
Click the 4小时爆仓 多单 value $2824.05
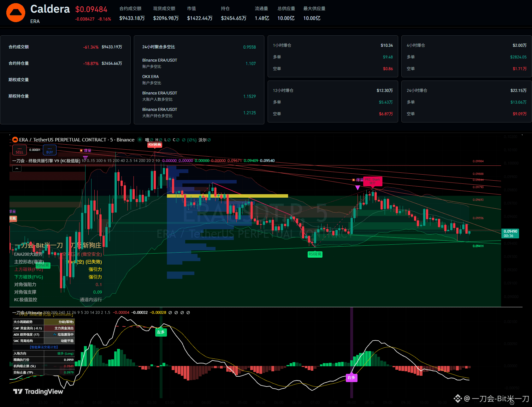[x=518, y=57]
